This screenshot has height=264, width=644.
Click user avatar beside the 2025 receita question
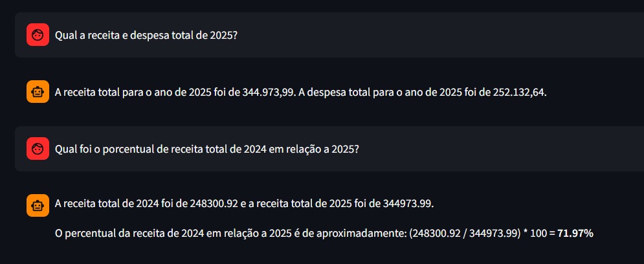[38, 35]
